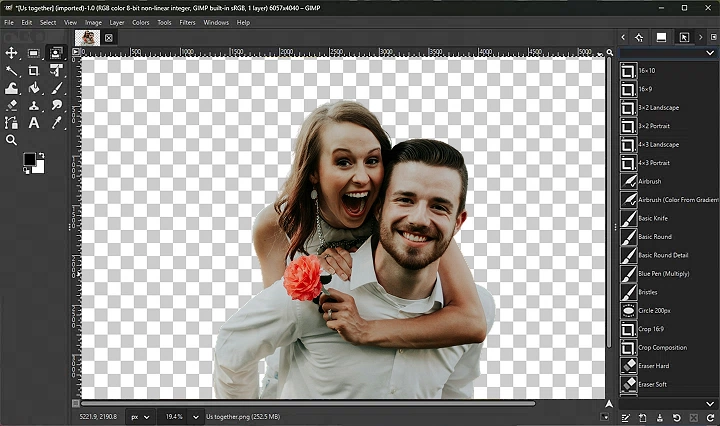This screenshot has height=426, width=720.
Task: Expand the tool presets tag filter dropdown
Action: [711, 53]
